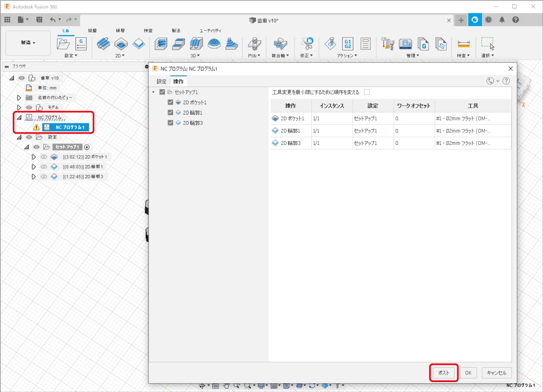Expand the 名前の付いたビュー tree node

pos(19,97)
